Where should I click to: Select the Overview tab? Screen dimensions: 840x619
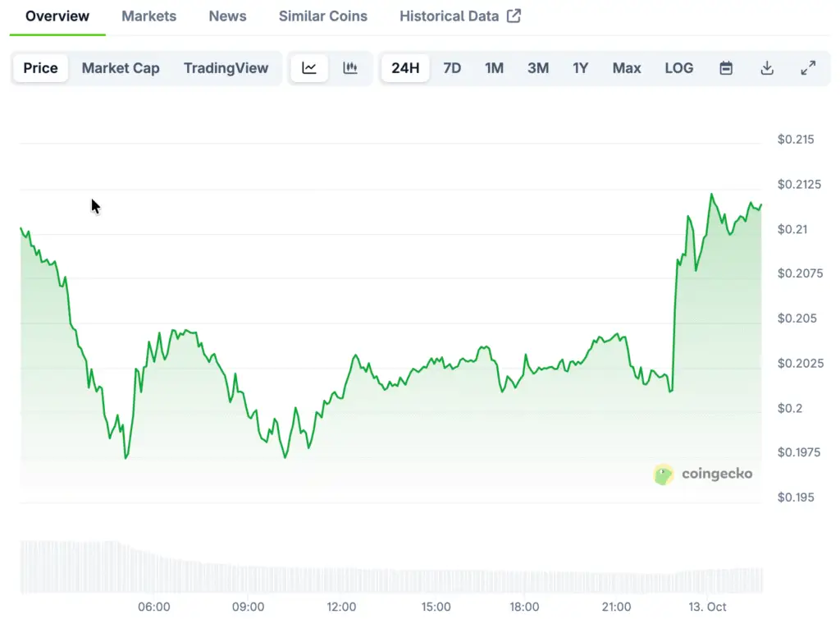(57, 16)
